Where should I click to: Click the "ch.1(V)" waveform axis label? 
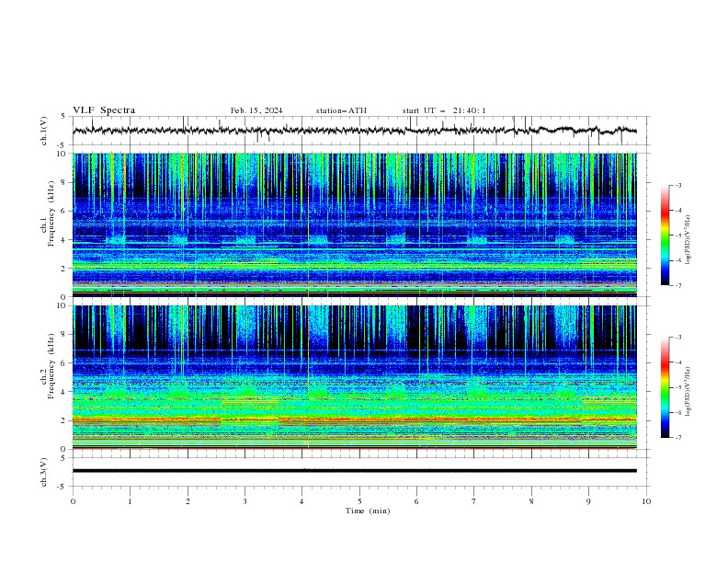44,131
